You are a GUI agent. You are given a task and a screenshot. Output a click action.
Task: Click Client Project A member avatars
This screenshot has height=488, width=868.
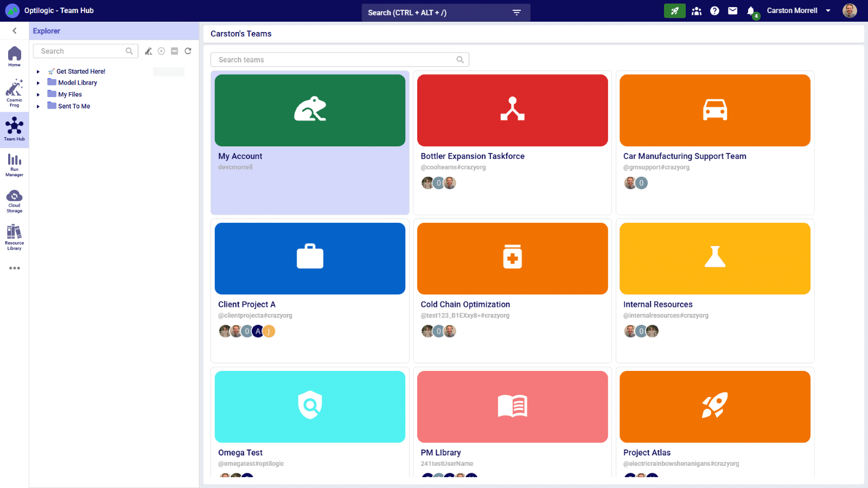pos(247,331)
